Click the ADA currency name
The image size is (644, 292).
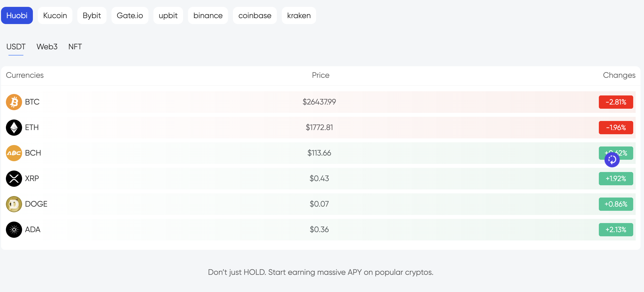pyautogui.click(x=33, y=229)
